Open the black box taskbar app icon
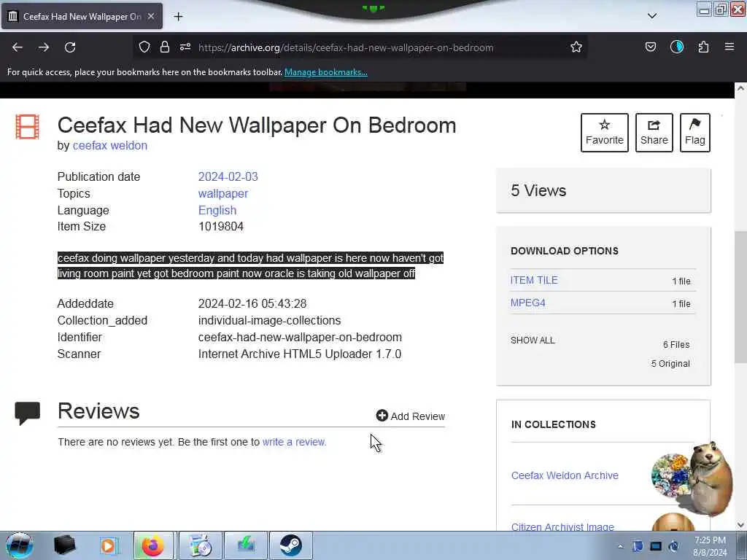The height and width of the screenshot is (560, 747). pyautogui.click(x=64, y=545)
